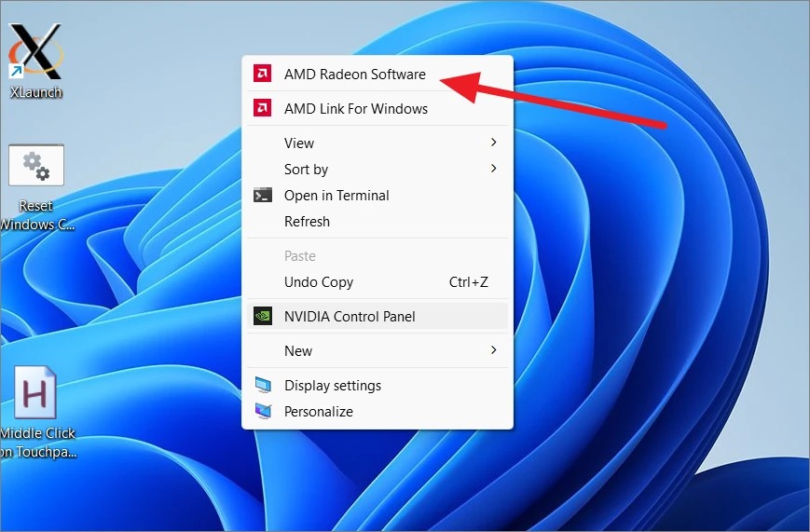Click the terminal icon next to Open in Terminal
810x532 pixels.
[263, 196]
